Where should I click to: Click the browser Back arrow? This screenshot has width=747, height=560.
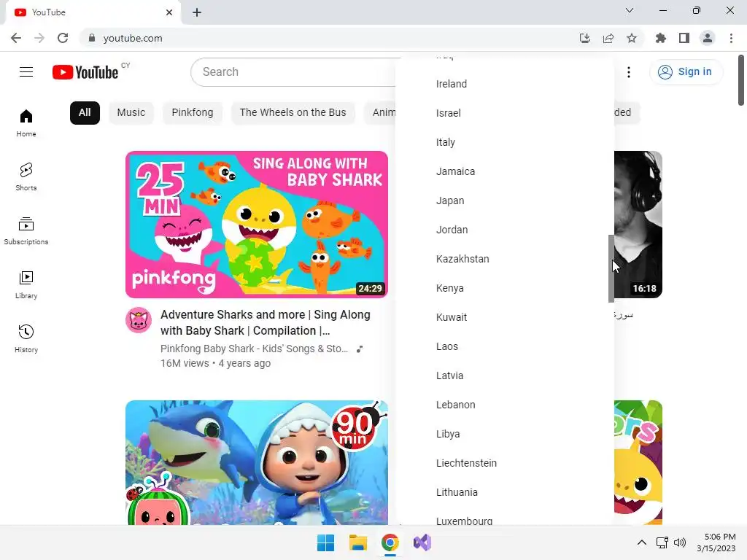tap(16, 38)
